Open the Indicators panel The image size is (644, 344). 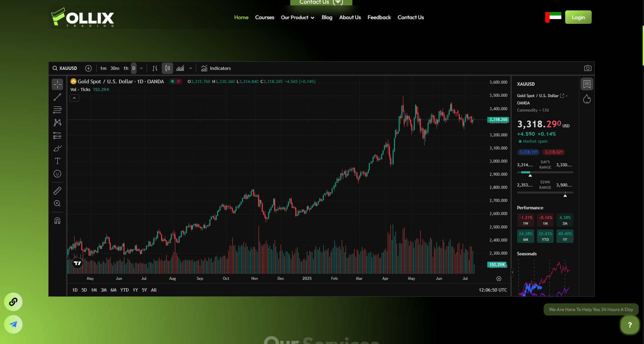[x=216, y=68]
